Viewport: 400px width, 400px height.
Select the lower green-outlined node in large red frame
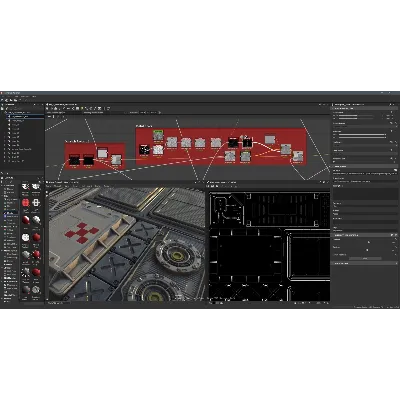pyautogui.click(x=245, y=156)
